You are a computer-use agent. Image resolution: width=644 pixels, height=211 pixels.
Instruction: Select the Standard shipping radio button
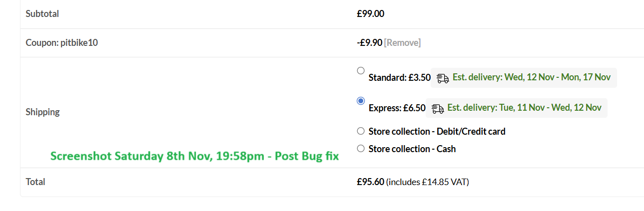click(361, 71)
